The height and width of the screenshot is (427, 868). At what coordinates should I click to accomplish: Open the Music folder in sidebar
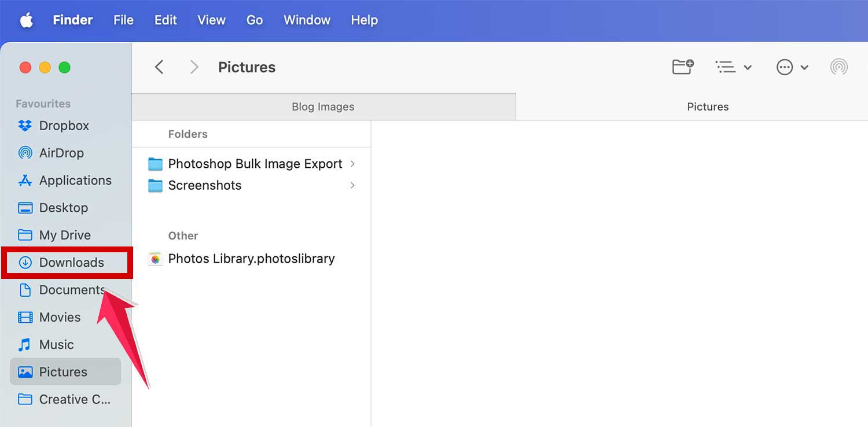[x=56, y=345]
